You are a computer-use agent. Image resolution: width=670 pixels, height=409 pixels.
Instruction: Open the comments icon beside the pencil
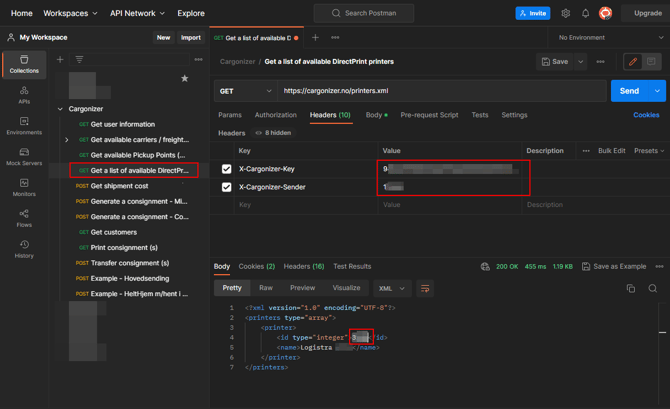point(651,62)
